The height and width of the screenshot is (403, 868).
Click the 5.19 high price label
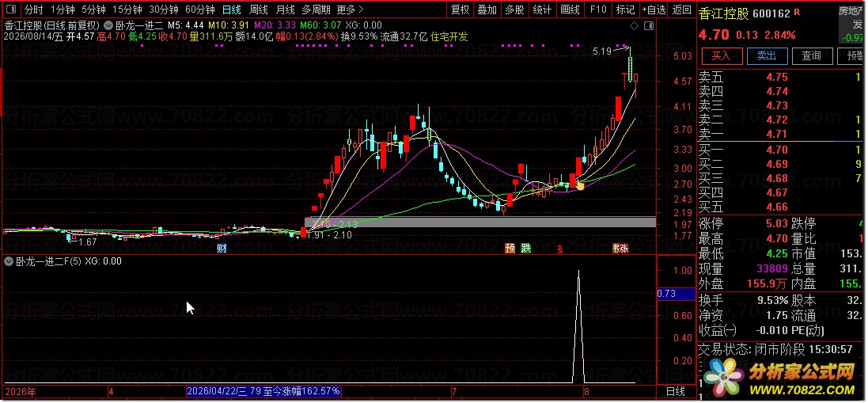601,51
